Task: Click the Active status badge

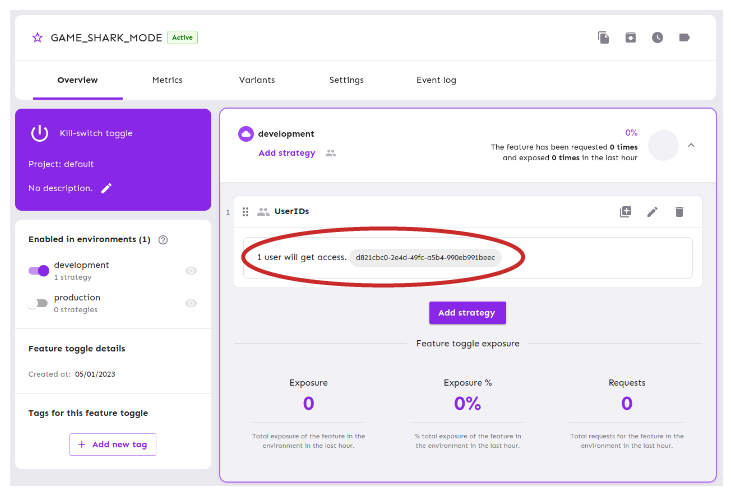Action: click(x=182, y=37)
